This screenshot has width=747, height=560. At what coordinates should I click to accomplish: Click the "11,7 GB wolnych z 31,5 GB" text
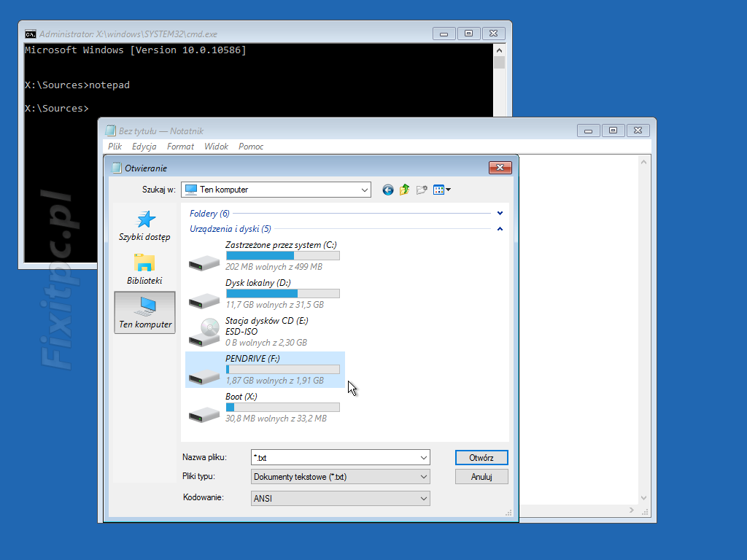[274, 305]
